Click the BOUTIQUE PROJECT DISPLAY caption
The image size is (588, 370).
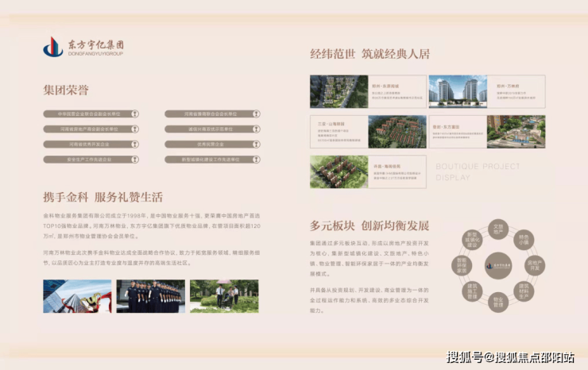point(478,172)
